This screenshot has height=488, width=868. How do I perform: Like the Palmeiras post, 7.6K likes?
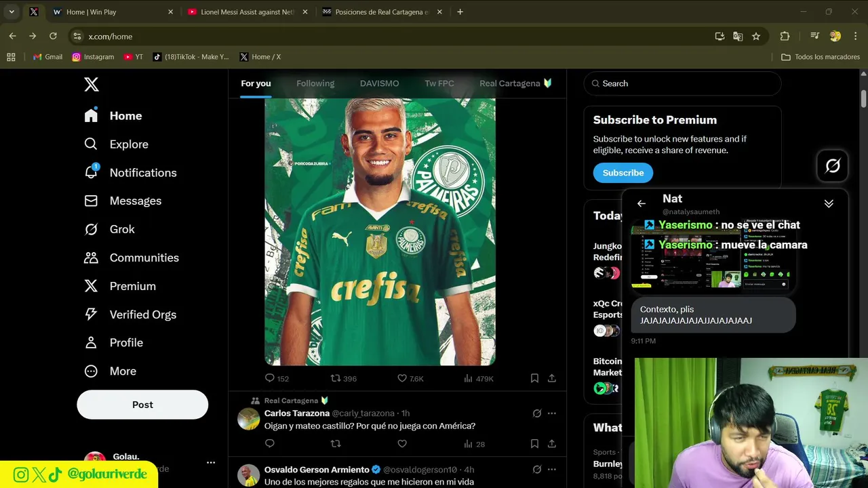(x=410, y=378)
